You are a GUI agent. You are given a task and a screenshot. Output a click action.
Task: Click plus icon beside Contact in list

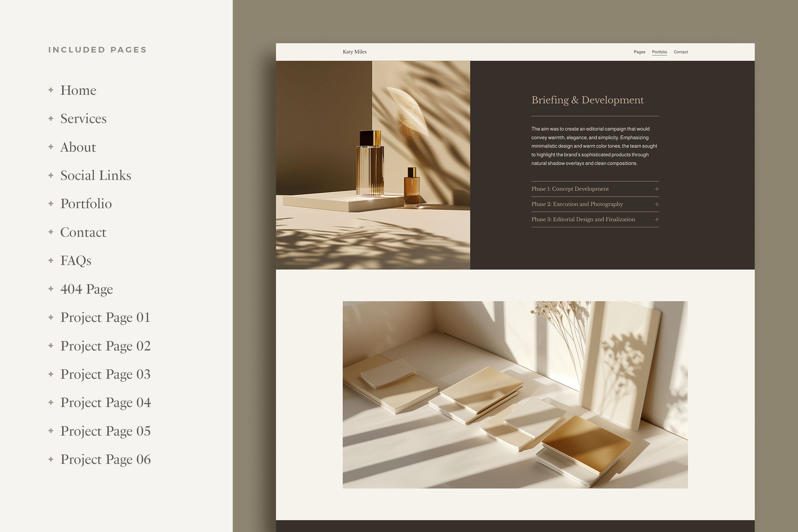coord(51,232)
